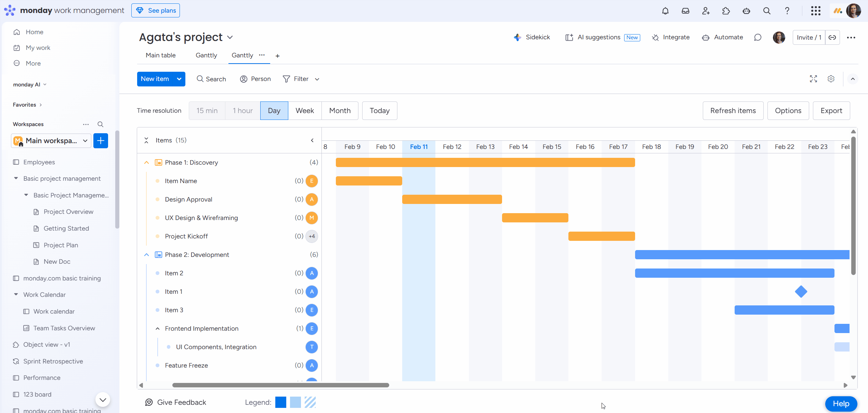Click the monday AI robot icon in top bar
Viewport: 868px width, 413px height.
746,11
